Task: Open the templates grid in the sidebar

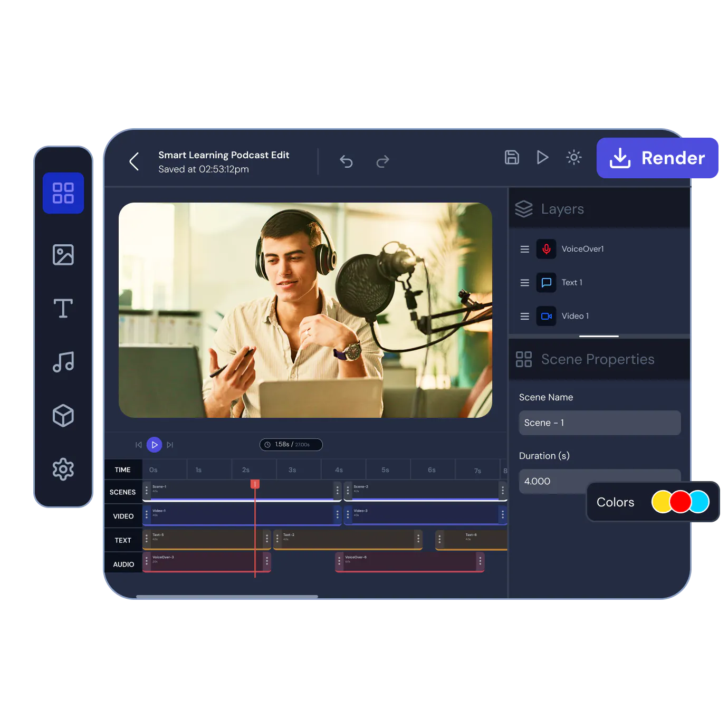Action: click(x=63, y=193)
